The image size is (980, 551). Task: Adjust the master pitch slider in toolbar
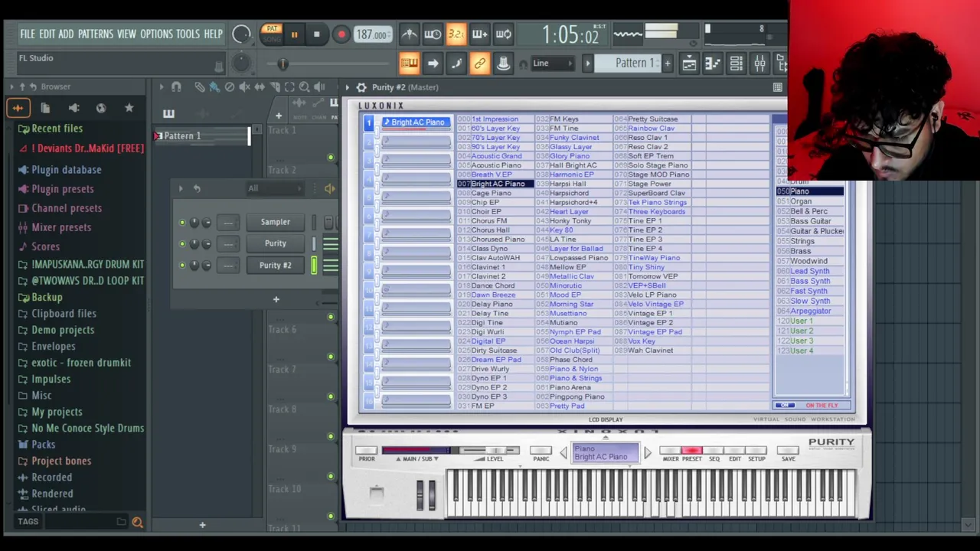(283, 64)
